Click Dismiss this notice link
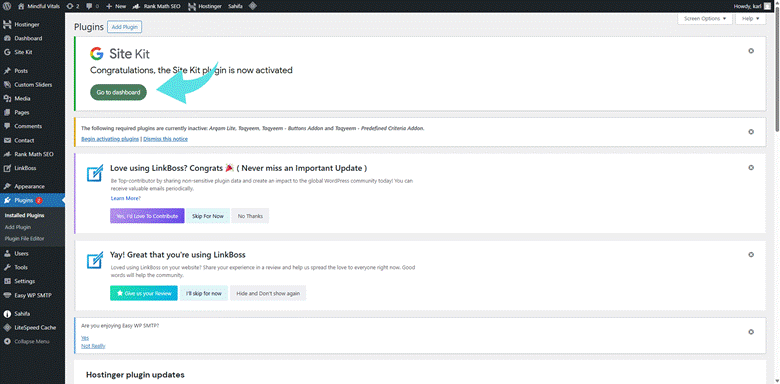Screen dimensions: 780x384 pos(166,139)
